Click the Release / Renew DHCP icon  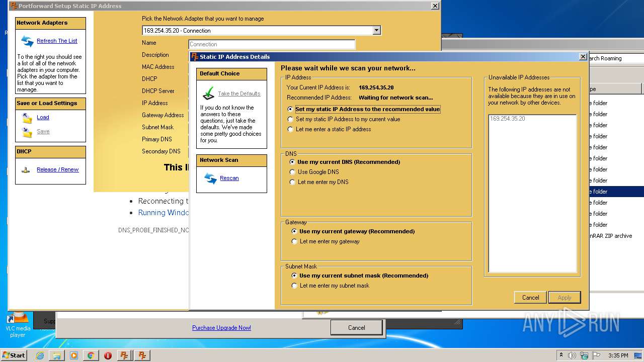point(26,170)
